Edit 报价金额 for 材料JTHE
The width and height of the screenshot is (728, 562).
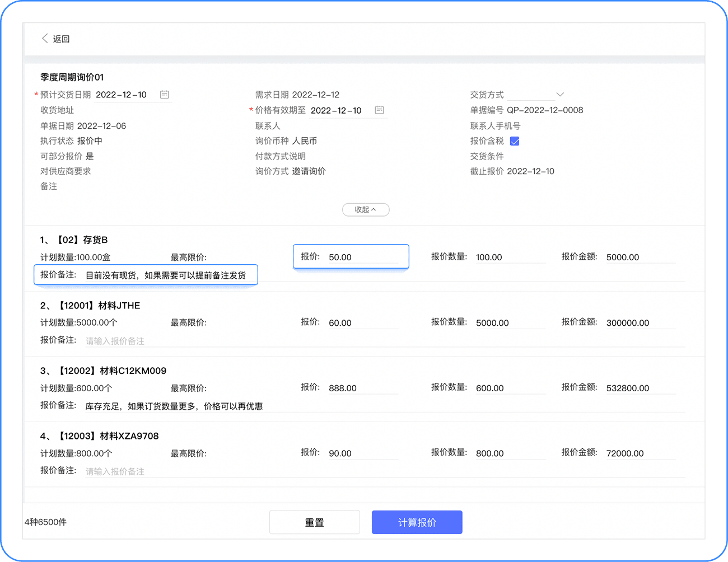pyautogui.click(x=640, y=323)
